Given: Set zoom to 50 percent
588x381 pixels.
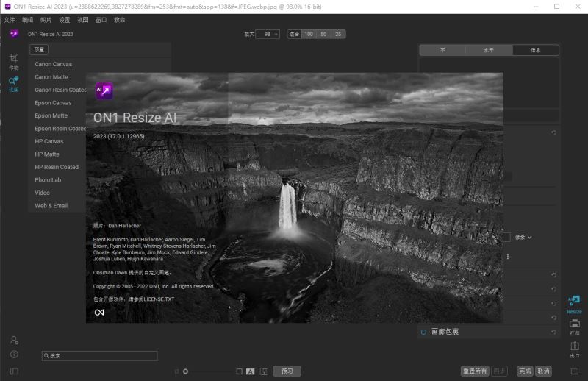Looking at the screenshot, I should [x=323, y=34].
